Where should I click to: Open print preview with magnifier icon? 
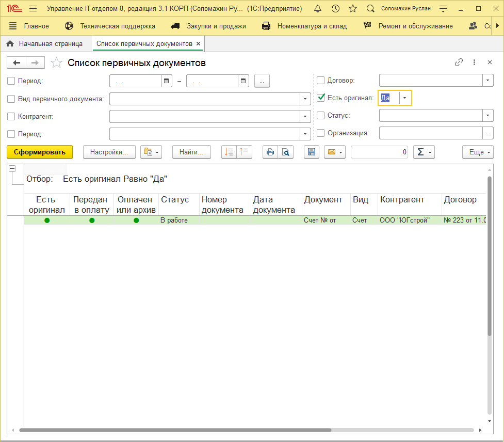point(285,152)
